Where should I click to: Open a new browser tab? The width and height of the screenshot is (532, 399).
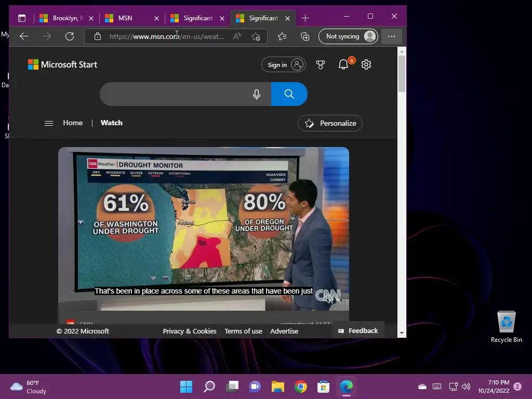305,18
